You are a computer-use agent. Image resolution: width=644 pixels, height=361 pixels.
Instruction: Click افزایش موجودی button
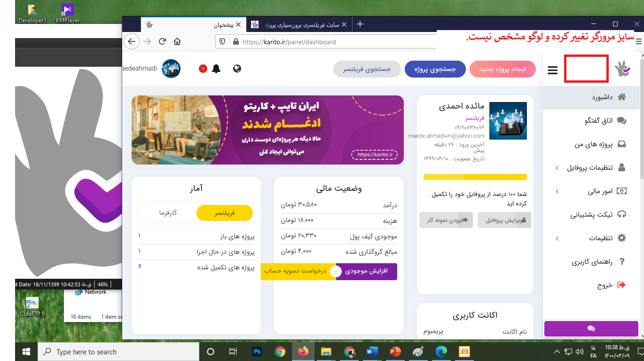tap(367, 271)
